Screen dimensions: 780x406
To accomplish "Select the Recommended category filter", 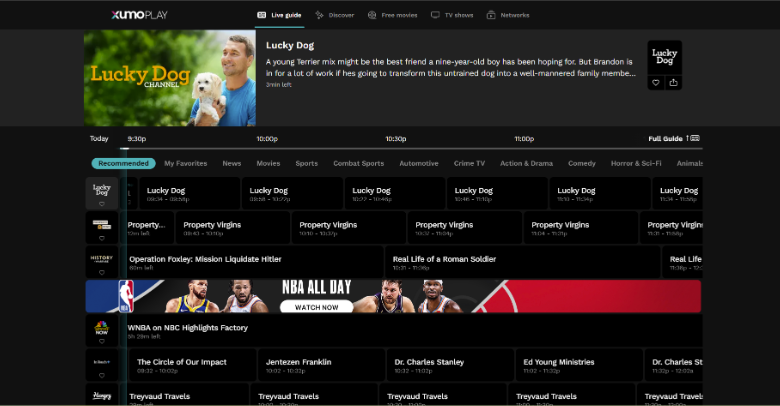I will [x=123, y=163].
